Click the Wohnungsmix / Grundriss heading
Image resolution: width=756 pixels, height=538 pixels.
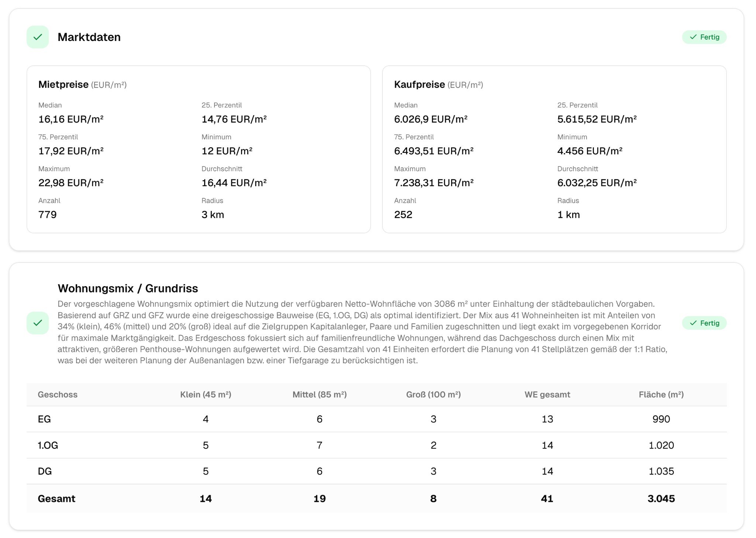point(128,288)
